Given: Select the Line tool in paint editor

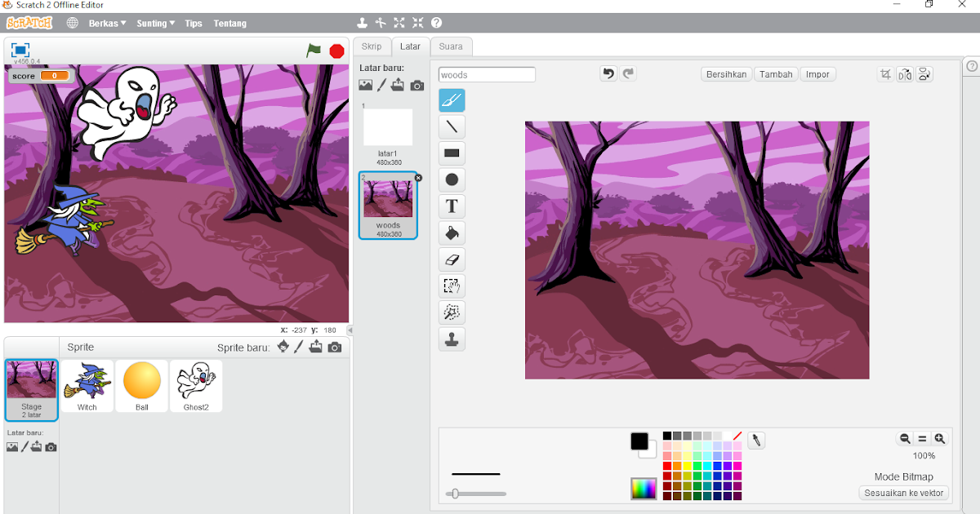Looking at the screenshot, I should point(452,126).
